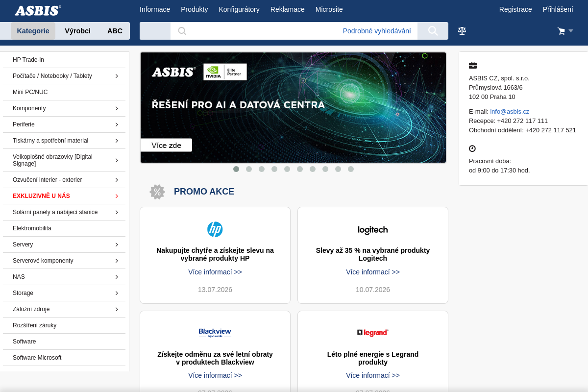Switch to the Výrobci tab
588x392 pixels.
pyautogui.click(x=78, y=31)
